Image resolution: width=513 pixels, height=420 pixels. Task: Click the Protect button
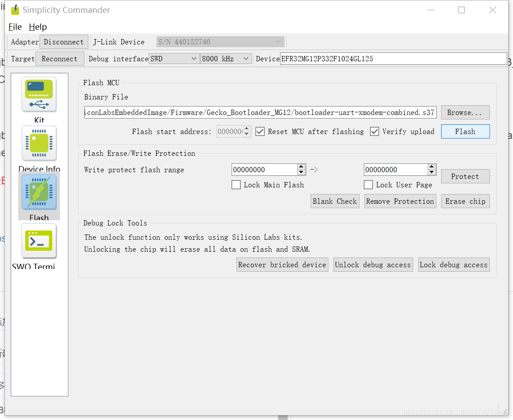click(x=465, y=176)
